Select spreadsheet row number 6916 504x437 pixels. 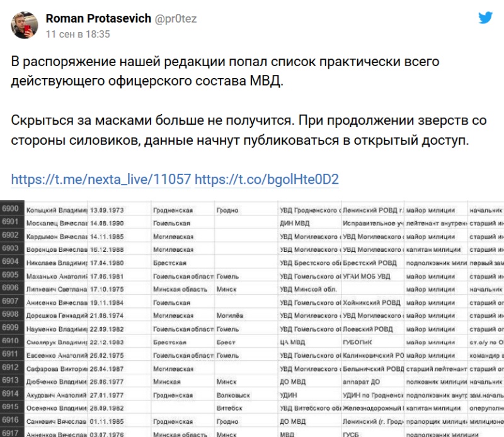pyautogui.click(x=11, y=420)
